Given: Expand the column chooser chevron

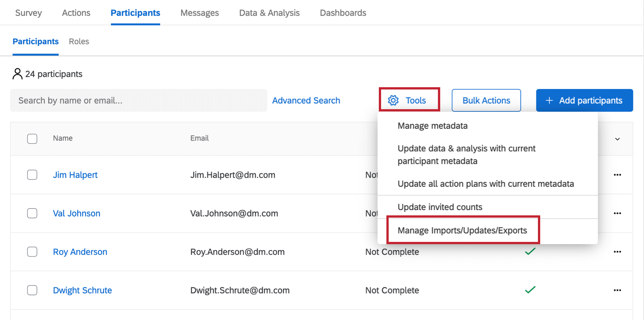Looking at the screenshot, I should [617, 139].
